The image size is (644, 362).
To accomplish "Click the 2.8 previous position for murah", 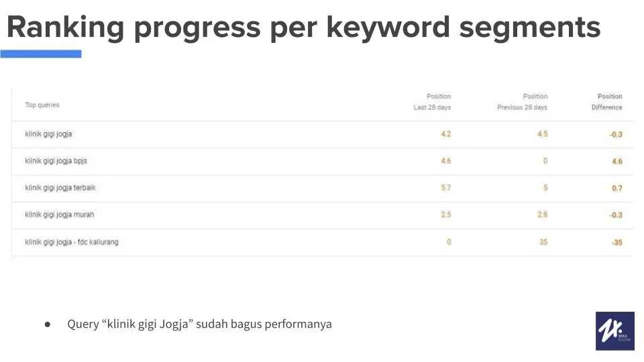I will 542,215.
